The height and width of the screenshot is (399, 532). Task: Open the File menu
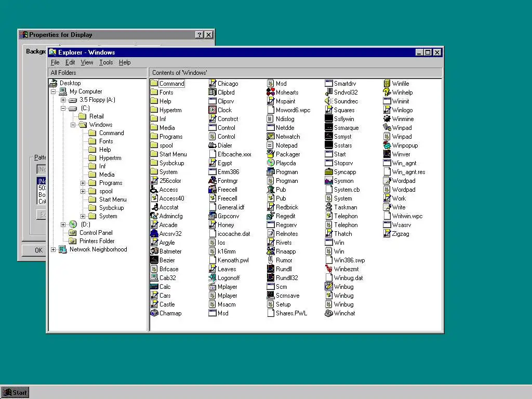click(55, 62)
